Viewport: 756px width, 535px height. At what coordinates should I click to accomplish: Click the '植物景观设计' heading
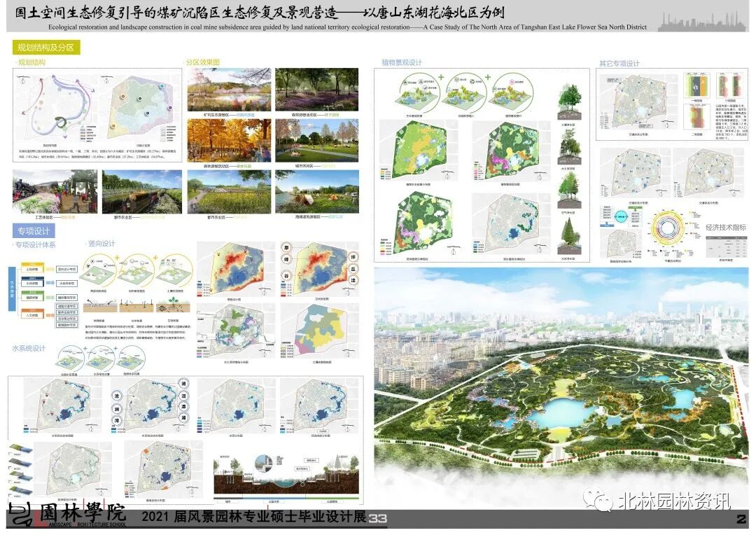pyautogui.click(x=402, y=62)
